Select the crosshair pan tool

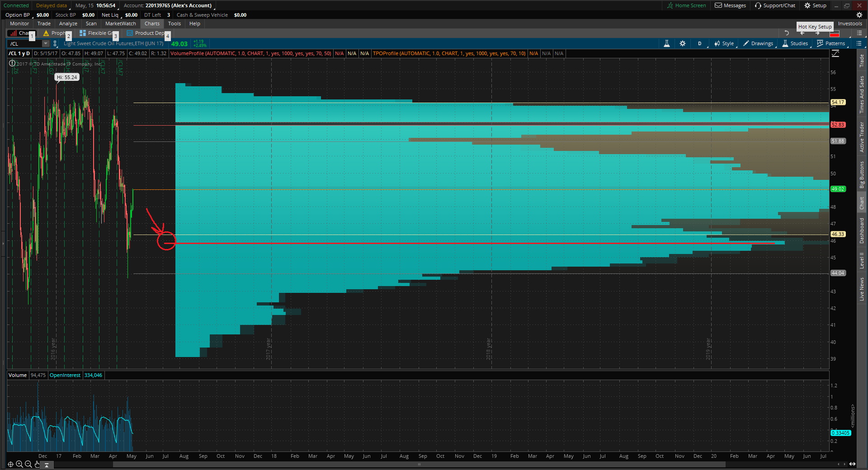10,464
